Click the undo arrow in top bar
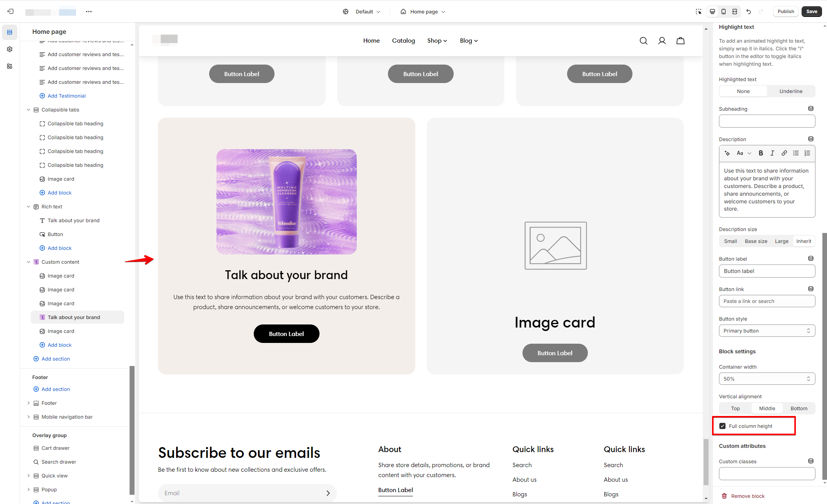 (748, 12)
